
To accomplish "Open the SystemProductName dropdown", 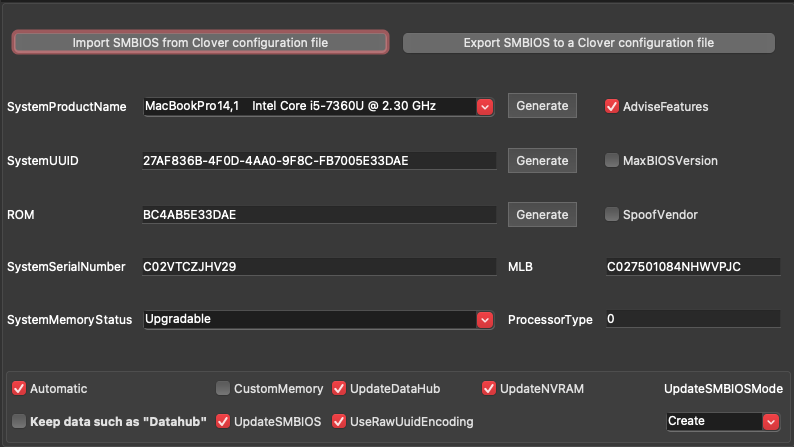I will point(485,106).
